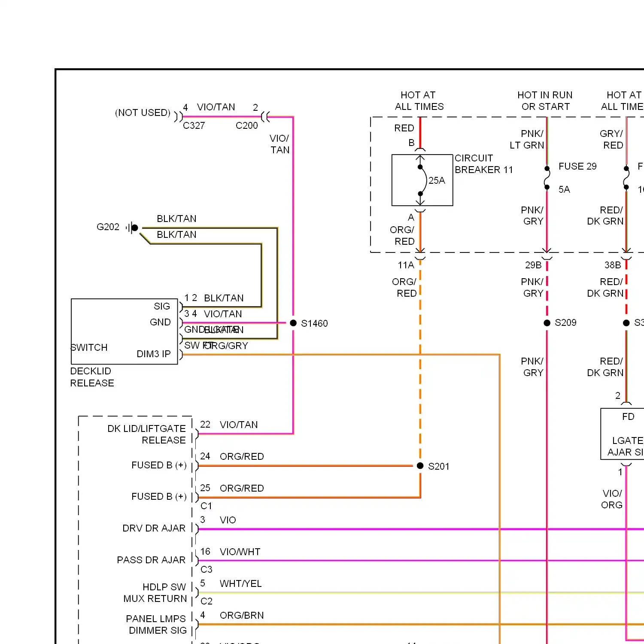The image size is (644, 644).
Task: Click the HOT IN RUN OR START heading
Action: [545, 100]
